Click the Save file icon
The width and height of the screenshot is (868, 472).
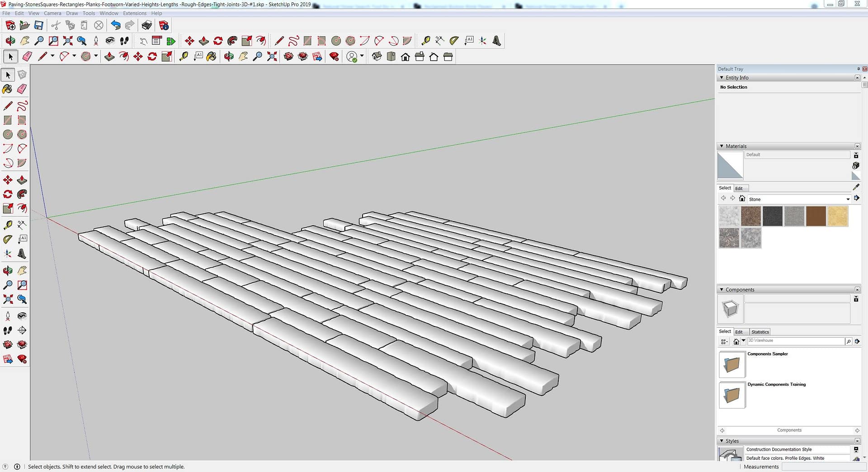[39, 25]
